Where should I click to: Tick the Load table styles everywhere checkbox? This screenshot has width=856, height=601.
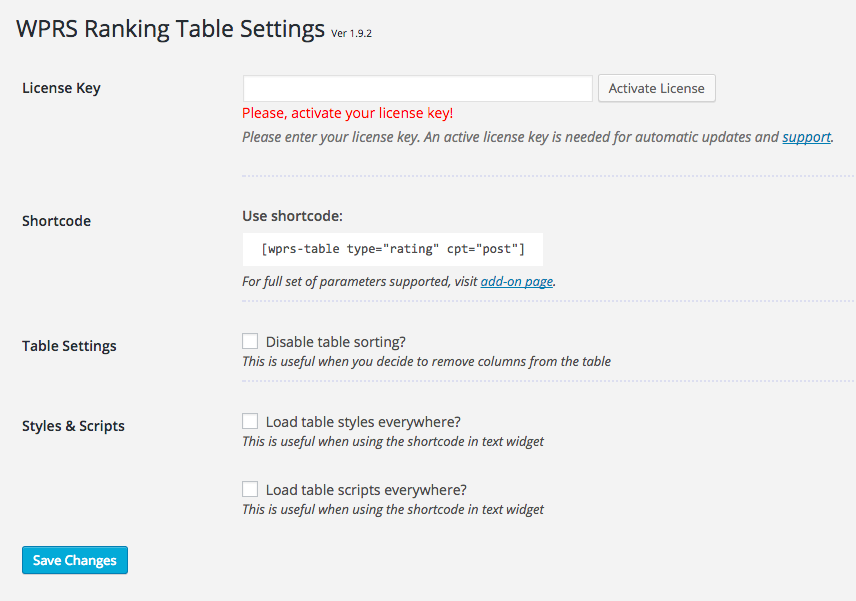(x=250, y=421)
